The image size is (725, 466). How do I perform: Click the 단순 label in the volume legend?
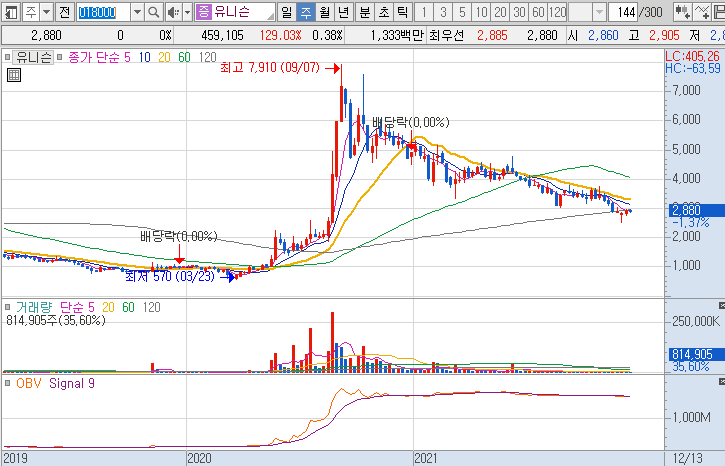tap(72, 307)
